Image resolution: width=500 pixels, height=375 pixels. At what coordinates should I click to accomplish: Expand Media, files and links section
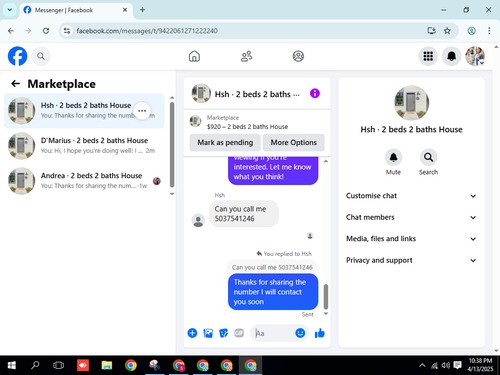click(411, 239)
